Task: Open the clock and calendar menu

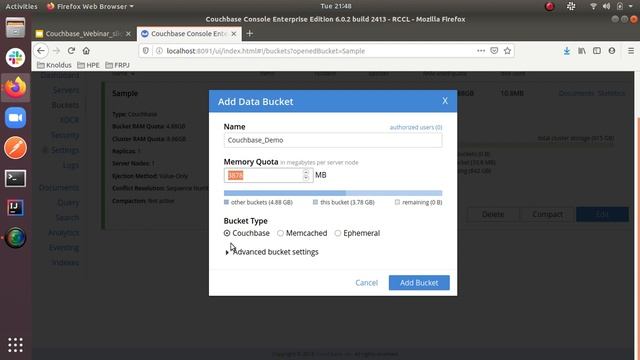Action: (x=336, y=6)
